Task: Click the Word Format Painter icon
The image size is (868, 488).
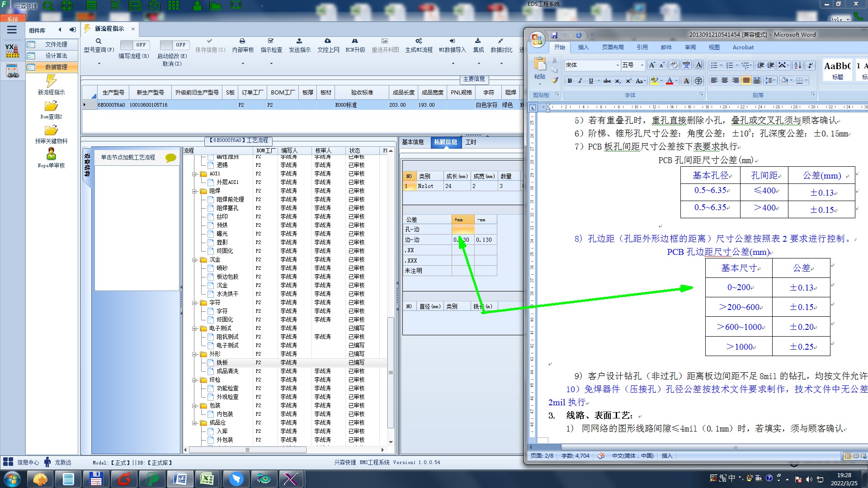Action: [x=555, y=80]
